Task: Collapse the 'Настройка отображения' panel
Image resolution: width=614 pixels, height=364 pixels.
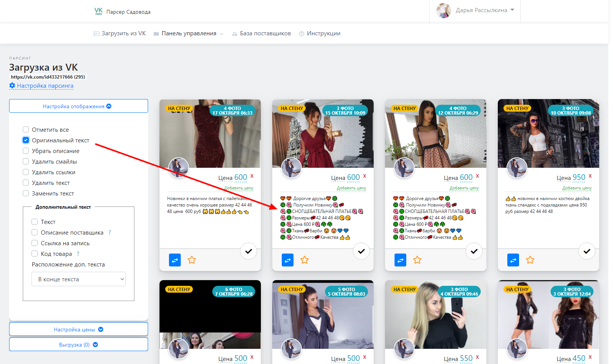Action: coord(79,106)
